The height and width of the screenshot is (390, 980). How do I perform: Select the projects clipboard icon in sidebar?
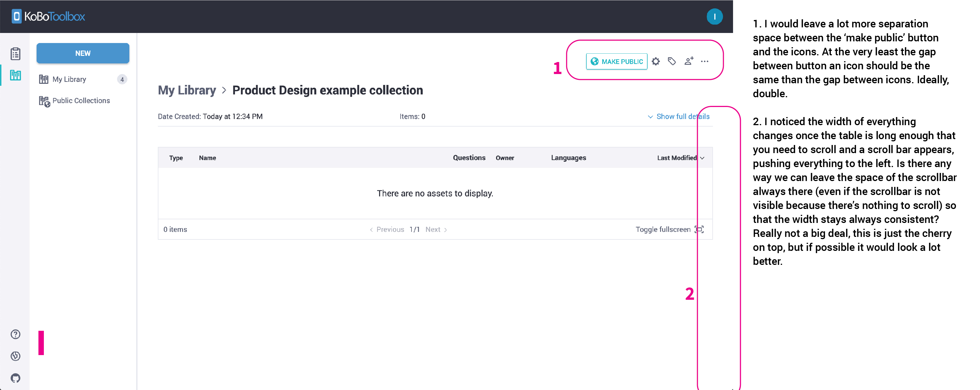click(15, 53)
